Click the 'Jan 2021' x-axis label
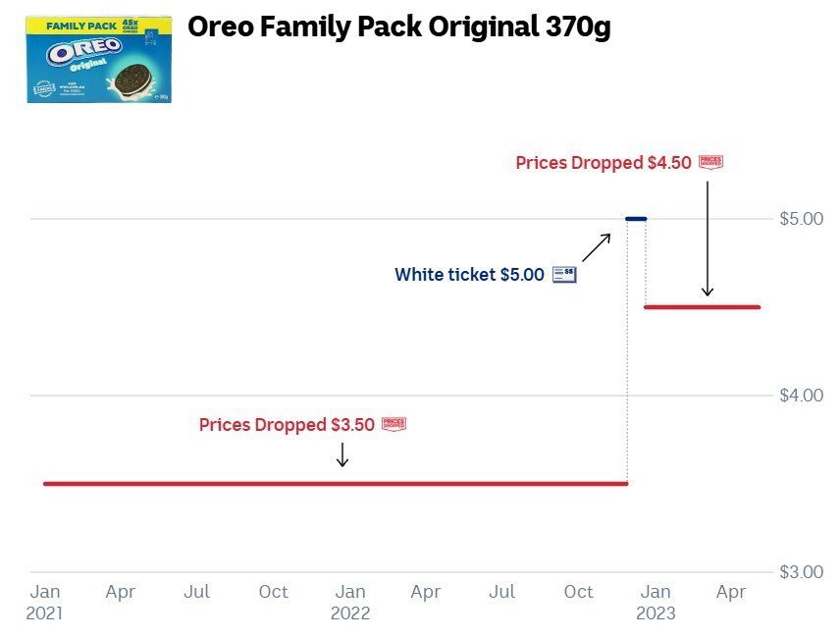This screenshot has height=638, width=840. [x=45, y=602]
